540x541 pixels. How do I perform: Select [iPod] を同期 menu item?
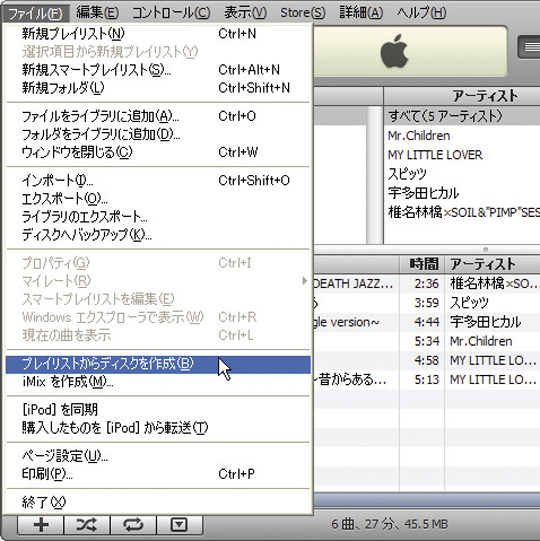pos(158,410)
